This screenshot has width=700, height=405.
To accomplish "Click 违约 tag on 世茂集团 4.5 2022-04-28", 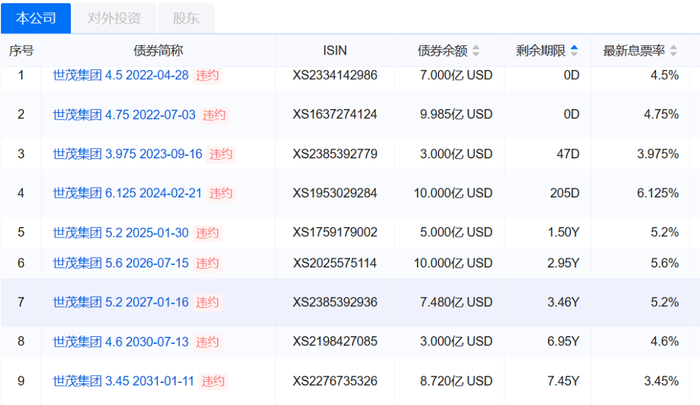I will 208,75.
